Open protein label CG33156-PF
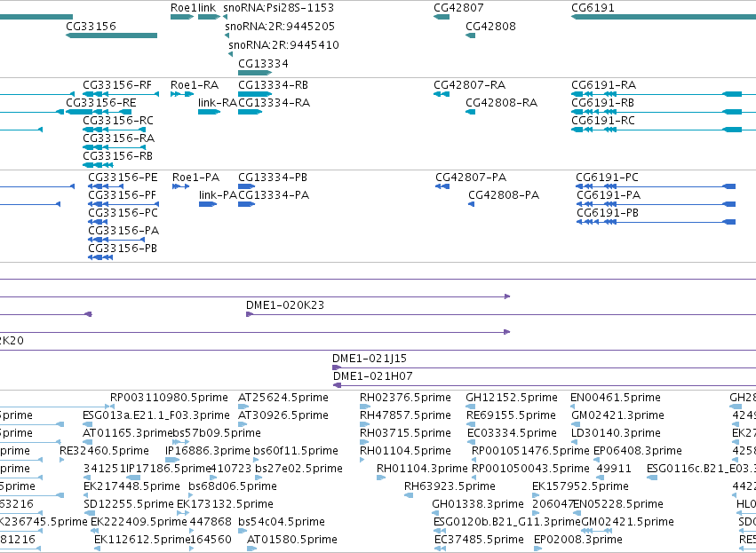The width and height of the screenshot is (756, 553). pyautogui.click(x=123, y=195)
